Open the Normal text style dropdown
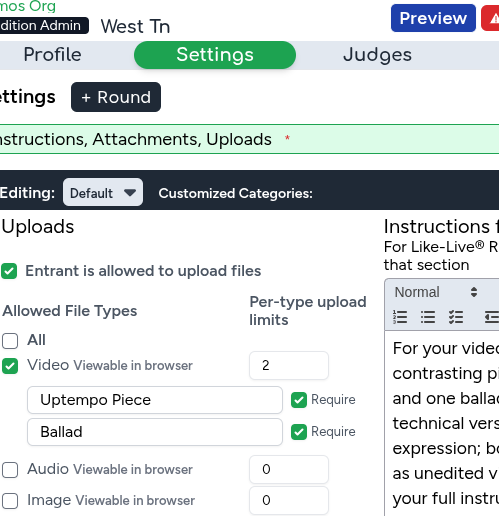 click(436, 292)
